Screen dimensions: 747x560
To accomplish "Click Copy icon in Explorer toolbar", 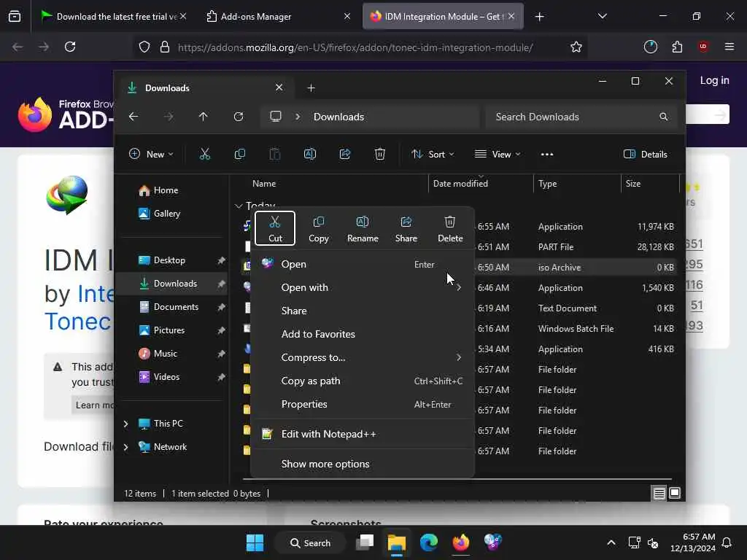I will (239, 155).
